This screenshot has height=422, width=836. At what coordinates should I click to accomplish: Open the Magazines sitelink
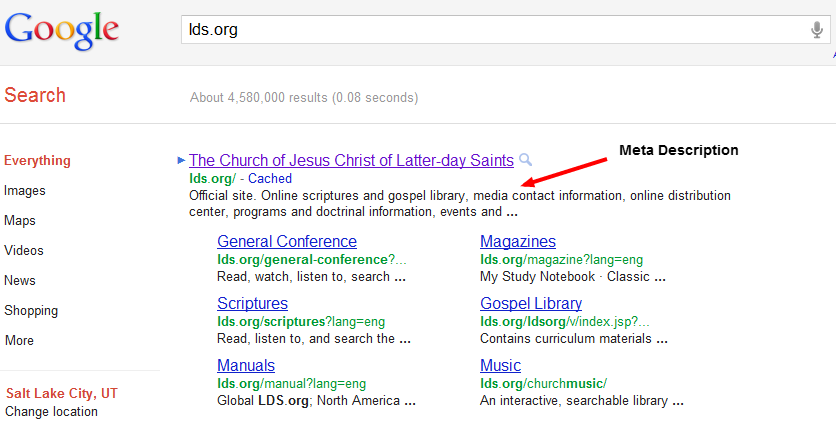(x=517, y=241)
